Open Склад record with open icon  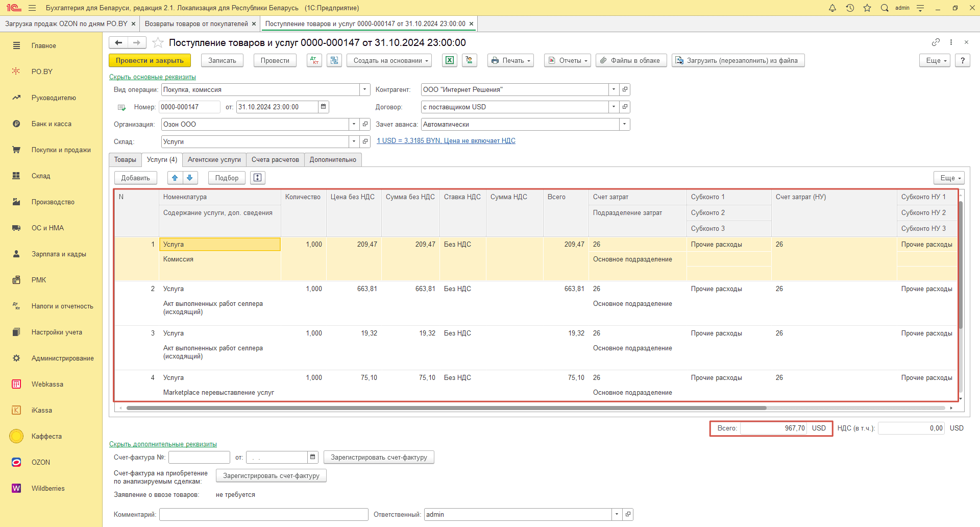coord(365,141)
